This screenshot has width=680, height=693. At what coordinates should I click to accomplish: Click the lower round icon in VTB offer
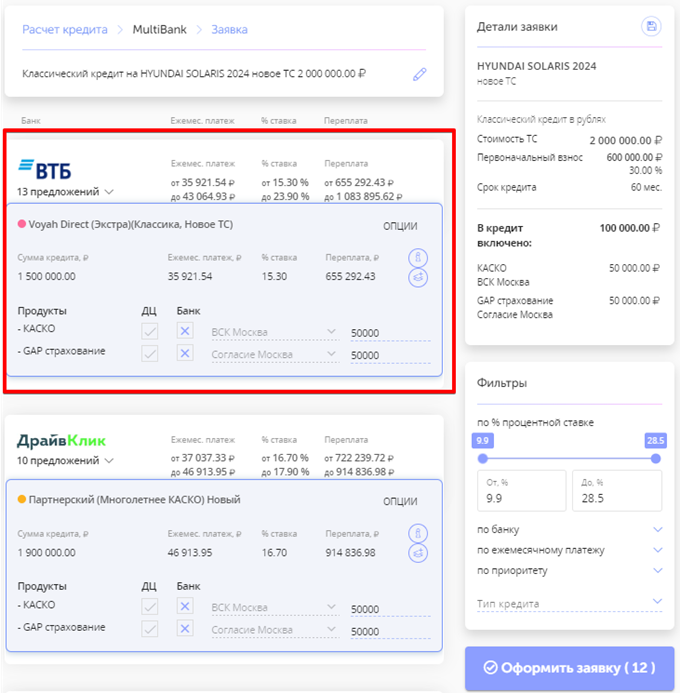418,278
